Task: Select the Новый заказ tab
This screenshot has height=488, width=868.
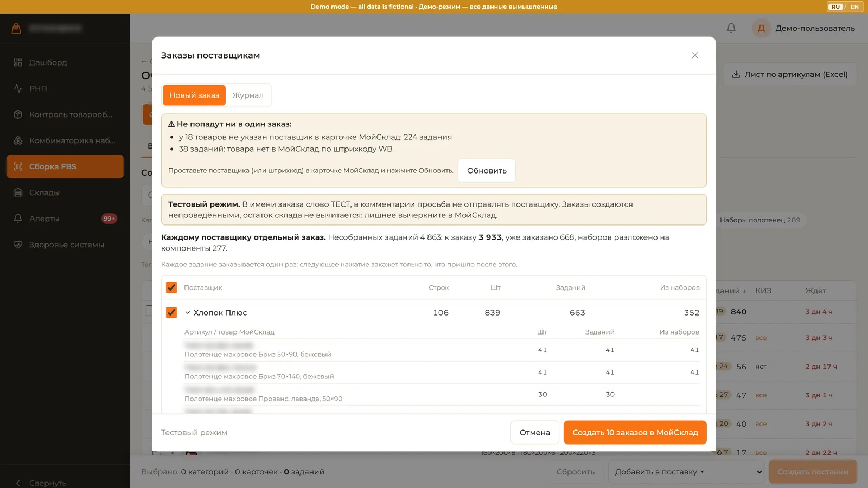Action: [x=194, y=95]
